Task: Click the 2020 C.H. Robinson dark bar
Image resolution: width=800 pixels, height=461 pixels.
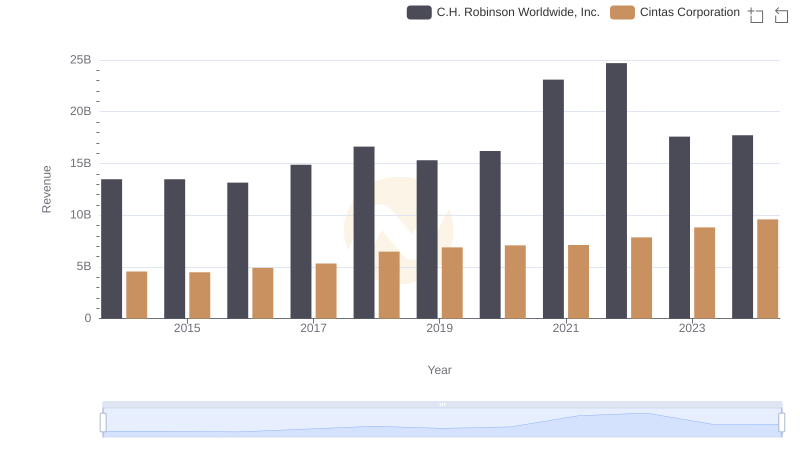Action: pyautogui.click(x=490, y=235)
